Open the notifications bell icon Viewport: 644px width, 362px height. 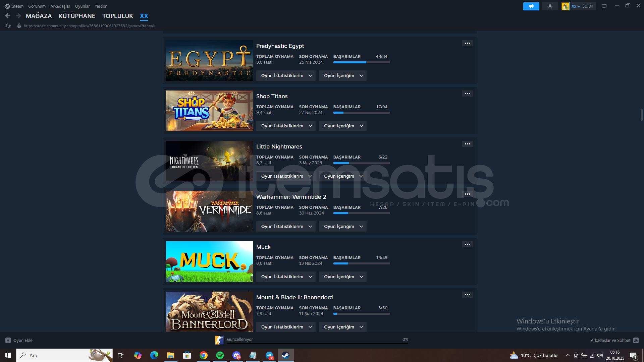(x=550, y=6)
